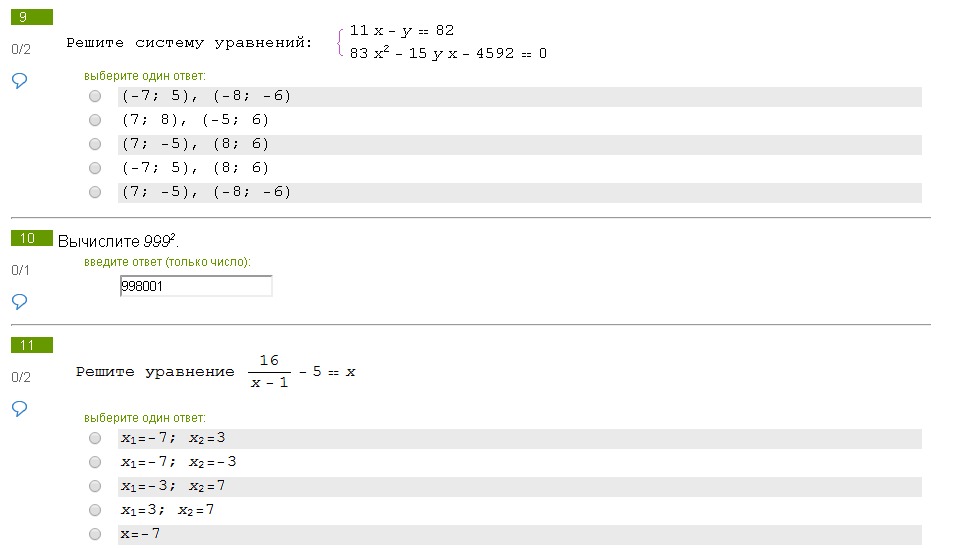Click the 0/1 score beside question 10
This screenshot has height=548, width=960.
(21, 270)
